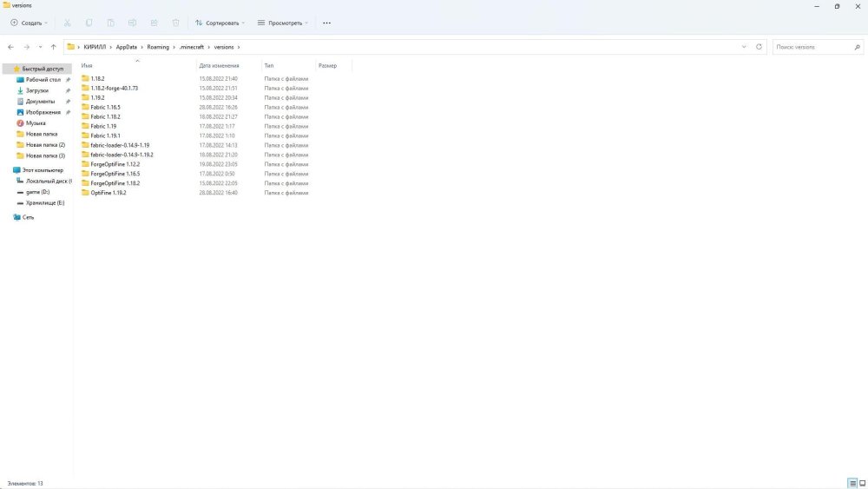Expand chevron after Roaming in path
Screen dimensions: 868x489
coord(174,47)
